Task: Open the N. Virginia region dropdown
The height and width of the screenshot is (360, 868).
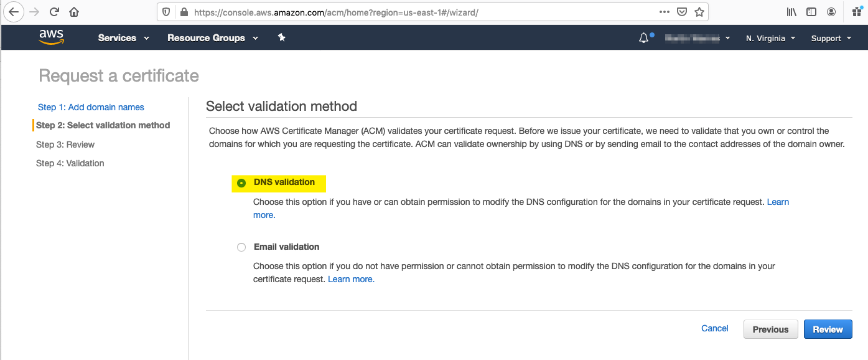Action: 771,38
